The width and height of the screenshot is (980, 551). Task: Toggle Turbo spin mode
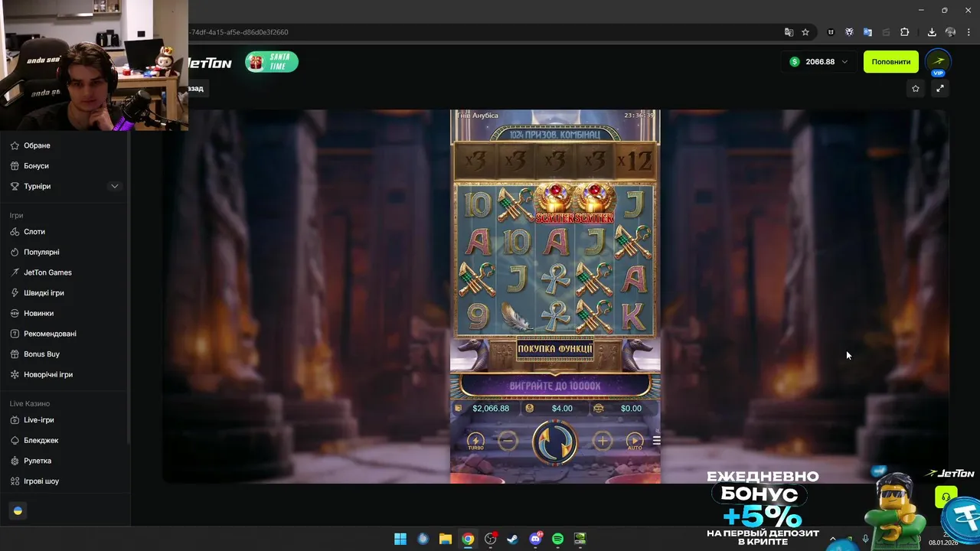coord(475,442)
